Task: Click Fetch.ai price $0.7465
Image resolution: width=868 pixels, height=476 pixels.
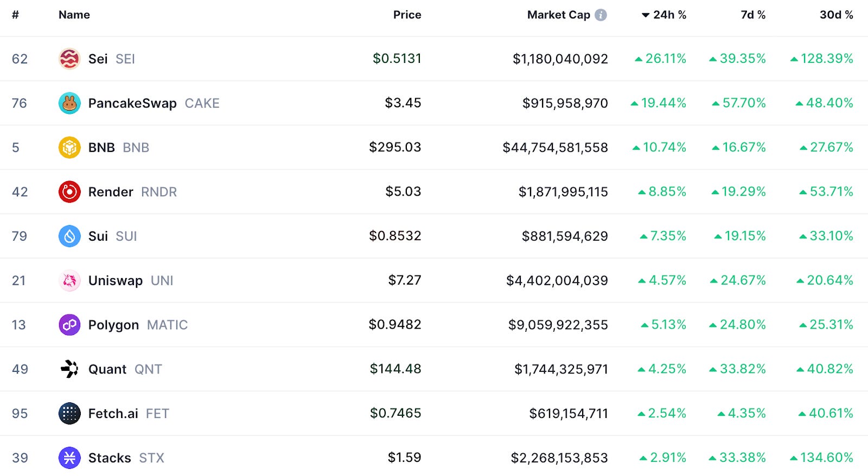Action: pos(395,414)
